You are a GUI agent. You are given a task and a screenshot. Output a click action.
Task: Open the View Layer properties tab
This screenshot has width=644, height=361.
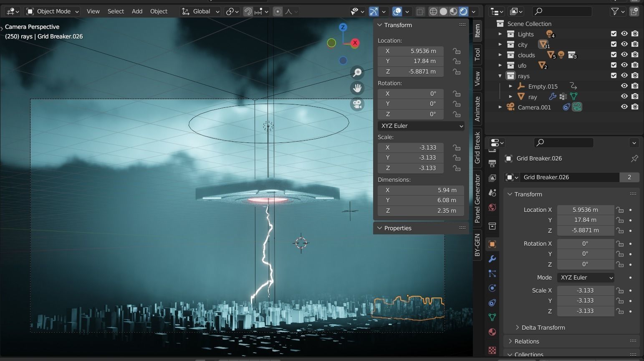[492, 178]
